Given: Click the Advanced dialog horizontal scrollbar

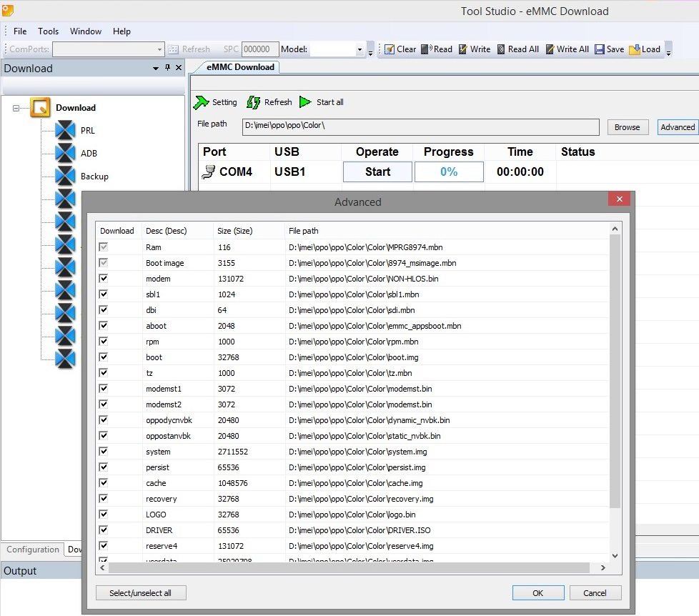Looking at the screenshot, I should [349, 567].
